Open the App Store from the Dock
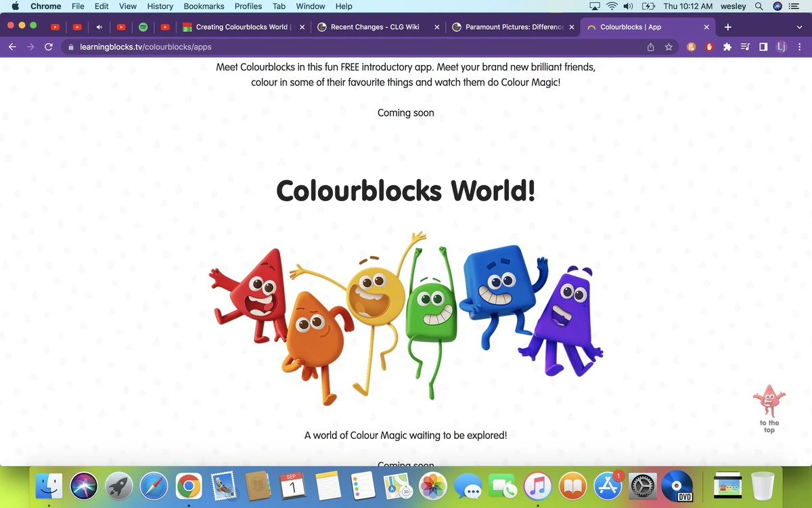Viewport: 812px width, 508px height. (607, 485)
